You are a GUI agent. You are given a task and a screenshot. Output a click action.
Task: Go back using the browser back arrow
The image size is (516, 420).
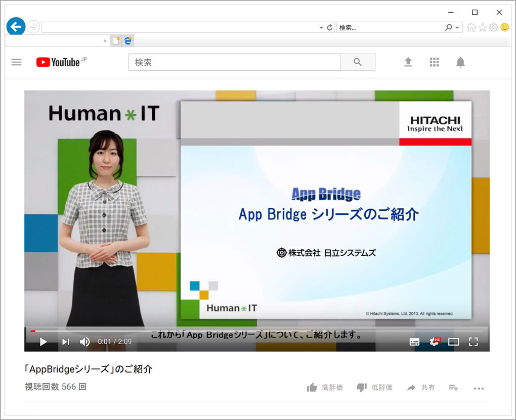pos(16,26)
